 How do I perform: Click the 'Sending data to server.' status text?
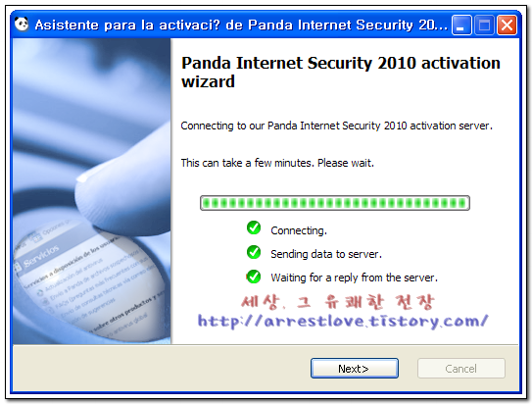click(x=326, y=254)
